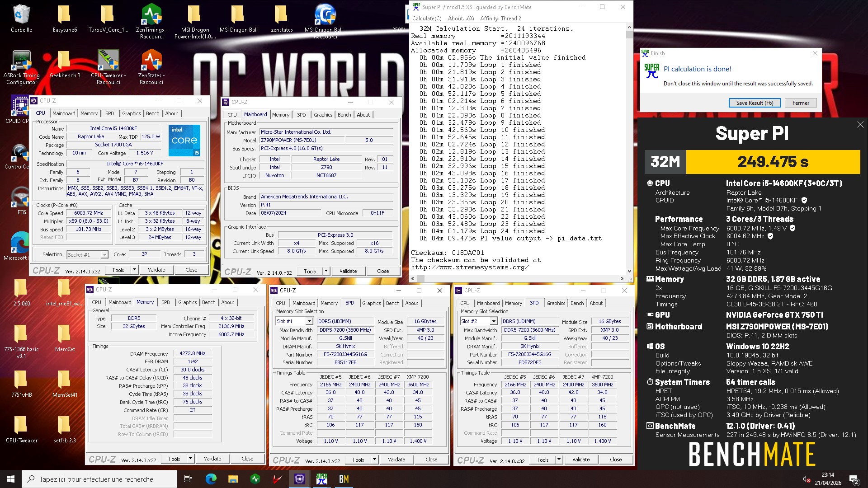
Task: Click Validate in top-left CPU-Z window
Action: pyautogui.click(x=156, y=270)
